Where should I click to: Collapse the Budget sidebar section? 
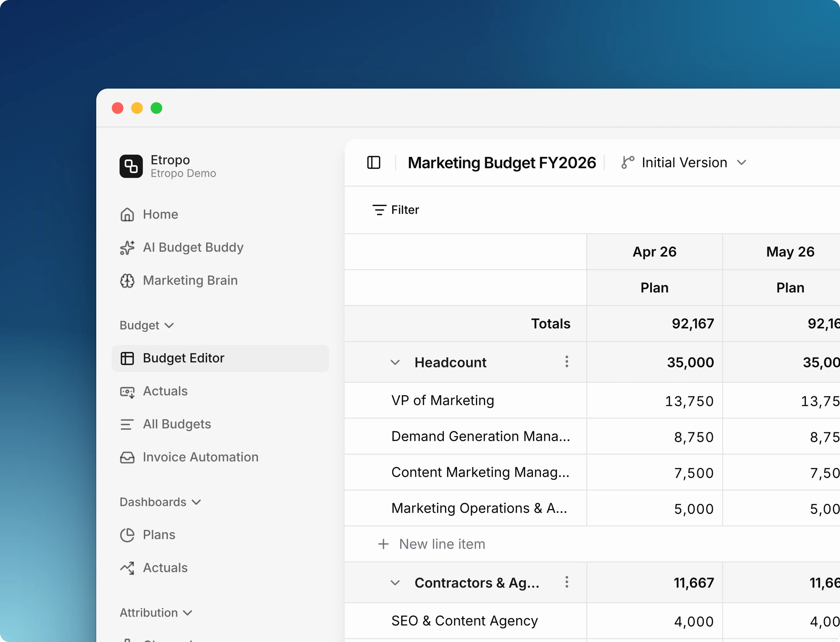(x=147, y=325)
